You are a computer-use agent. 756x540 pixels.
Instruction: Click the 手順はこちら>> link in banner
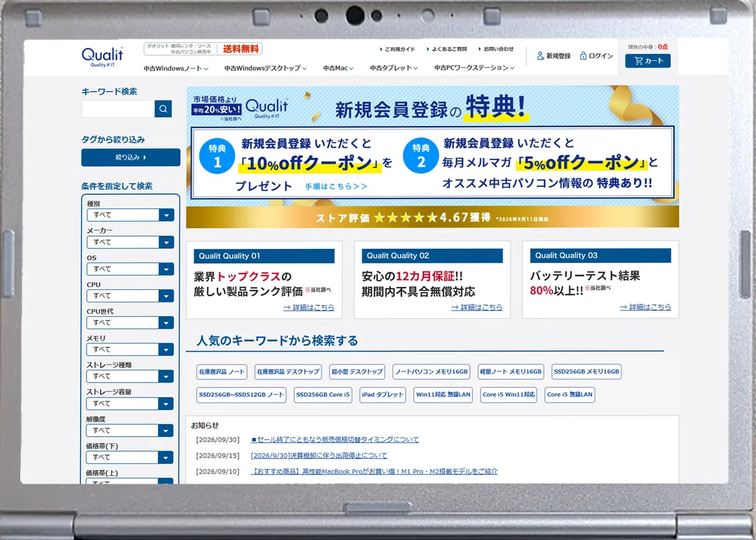click(x=336, y=187)
